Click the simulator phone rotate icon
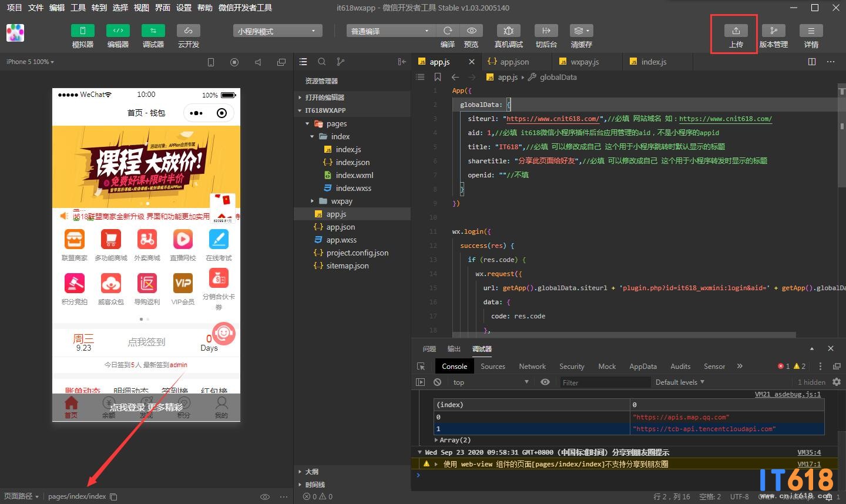 [211, 62]
